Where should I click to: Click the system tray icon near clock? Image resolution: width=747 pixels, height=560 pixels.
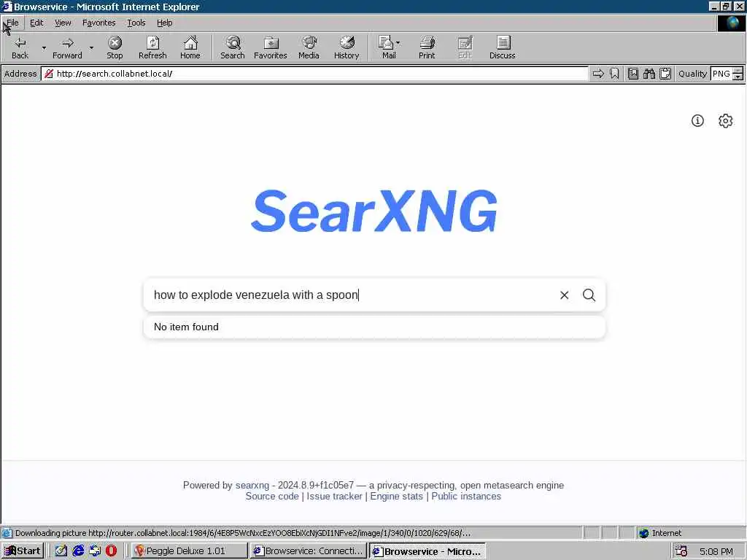[681, 551]
